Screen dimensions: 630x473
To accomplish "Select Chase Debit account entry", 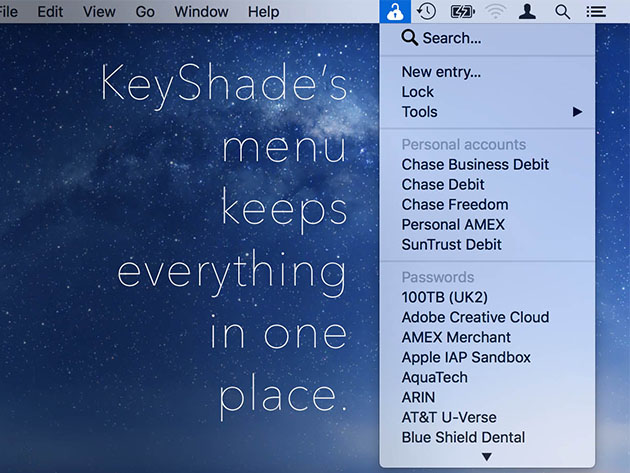I will (487, 184).
